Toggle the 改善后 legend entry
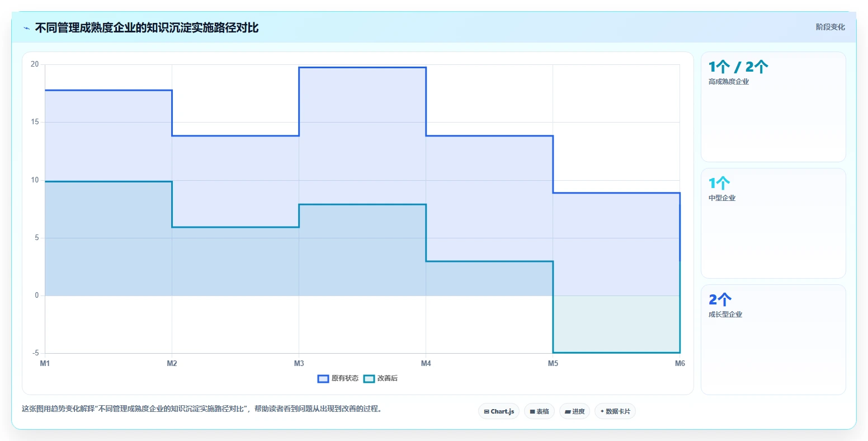Screen dimensions: 868x441 [381, 379]
